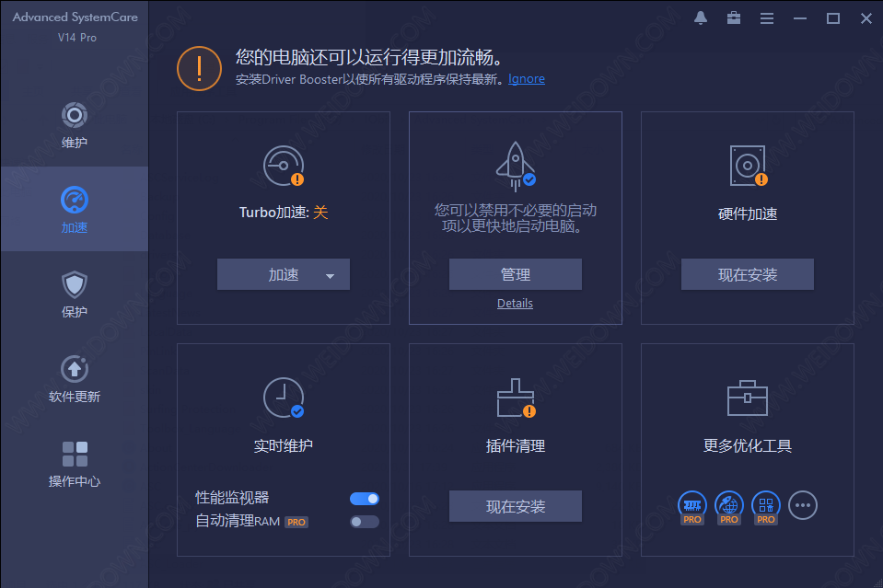
Task: Show more optimization tools via ellipsis icon
Action: (803, 505)
